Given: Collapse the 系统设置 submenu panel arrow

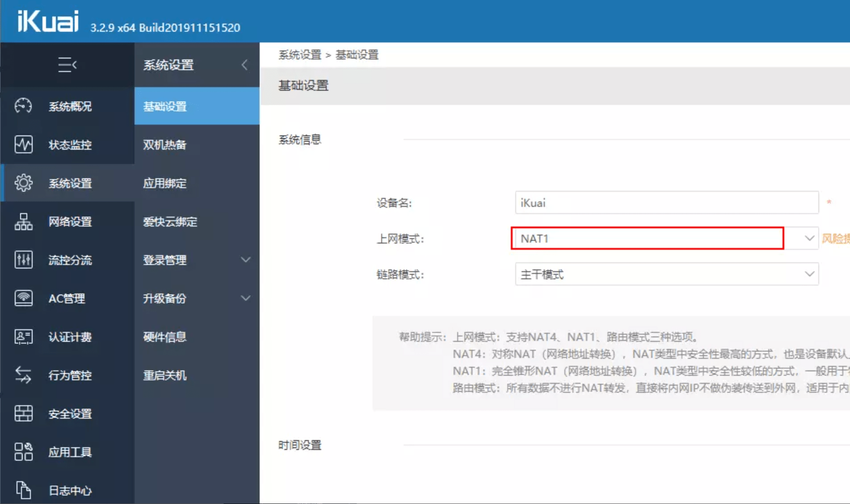Looking at the screenshot, I should pyautogui.click(x=244, y=65).
